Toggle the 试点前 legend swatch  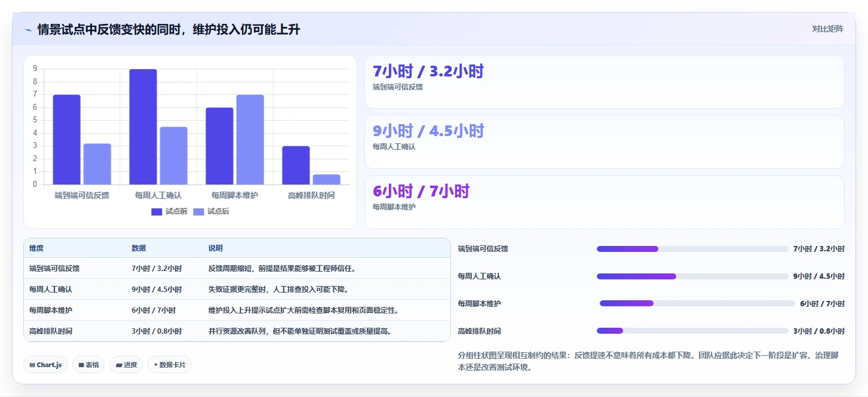coord(157,211)
